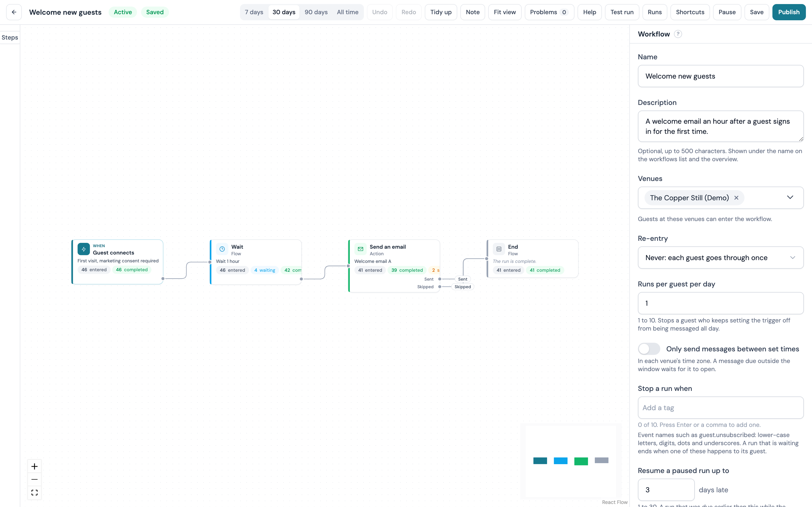The height and width of the screenshot is (507, 812).
Task: Click the green node in the minimap
Action: pos(581,461)
